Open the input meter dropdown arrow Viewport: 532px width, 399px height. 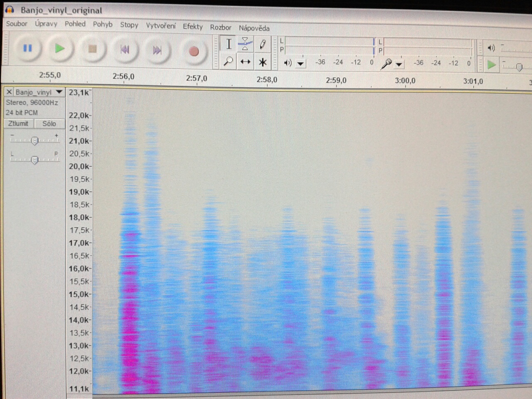[399, 64]
